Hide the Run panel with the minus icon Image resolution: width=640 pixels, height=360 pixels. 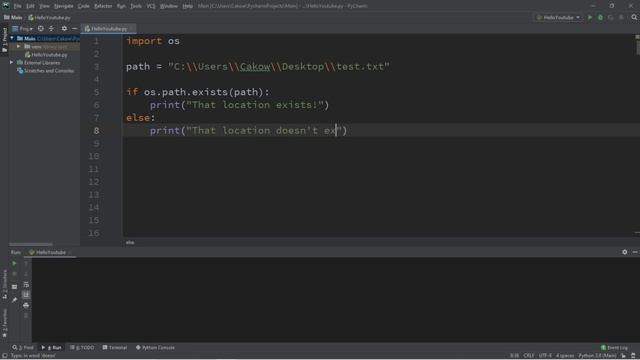tap(635, 252)
